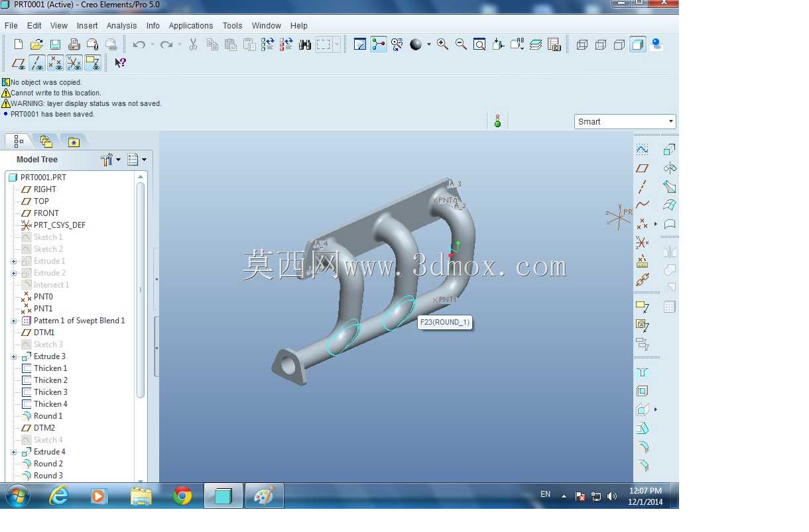809x532 pixels.
Task: Open context-sensitive help pointer
Action: point(120,63)
